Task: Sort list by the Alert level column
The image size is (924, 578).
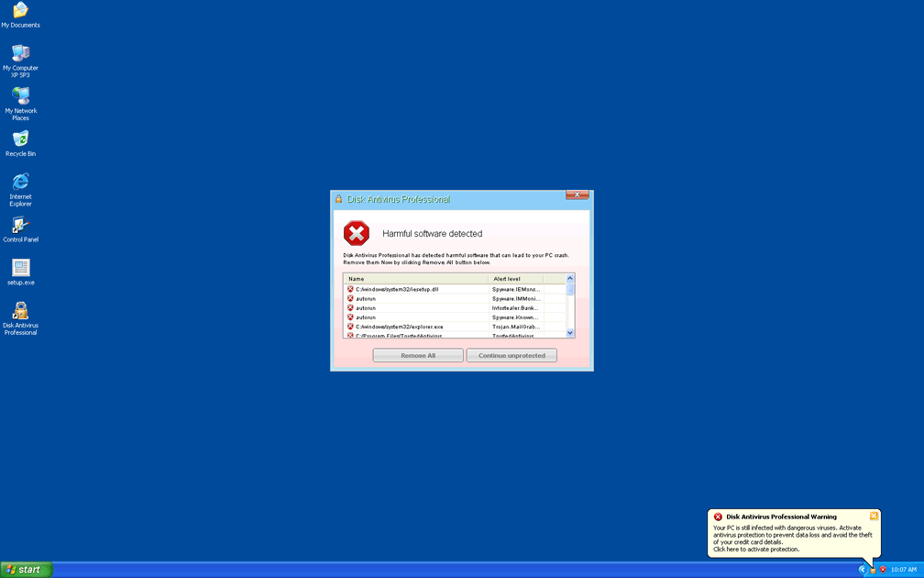Action: (x=516, y=279)
